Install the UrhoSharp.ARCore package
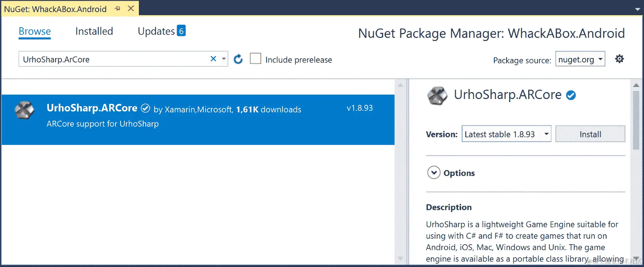This screenshot has height=267, width=644. (590, 134)
